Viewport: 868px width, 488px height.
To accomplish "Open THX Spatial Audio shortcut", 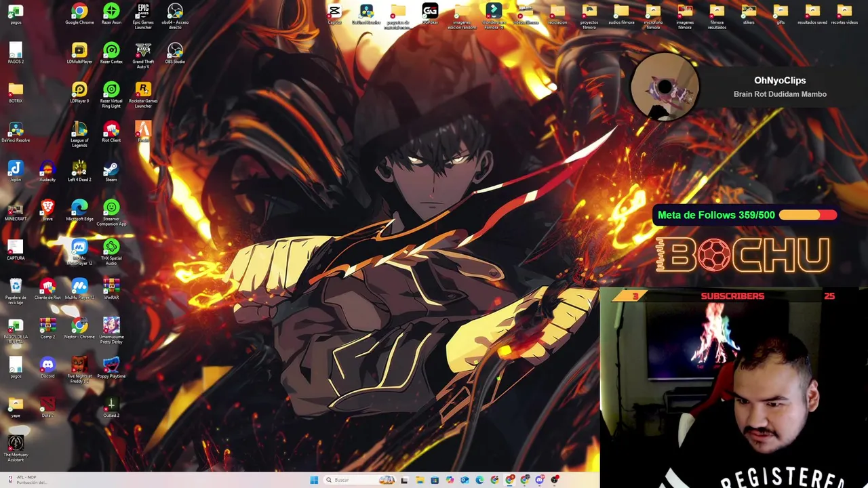I will tap(111, 251).
